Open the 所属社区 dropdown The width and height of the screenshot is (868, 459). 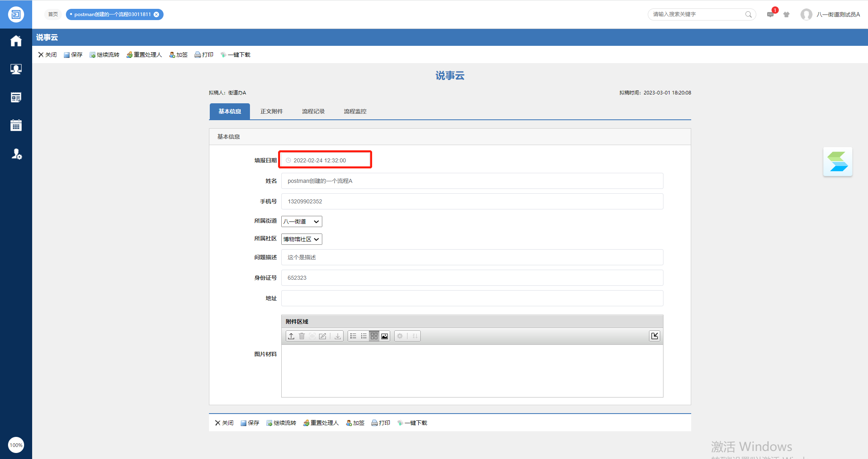[x=301, y=239]
